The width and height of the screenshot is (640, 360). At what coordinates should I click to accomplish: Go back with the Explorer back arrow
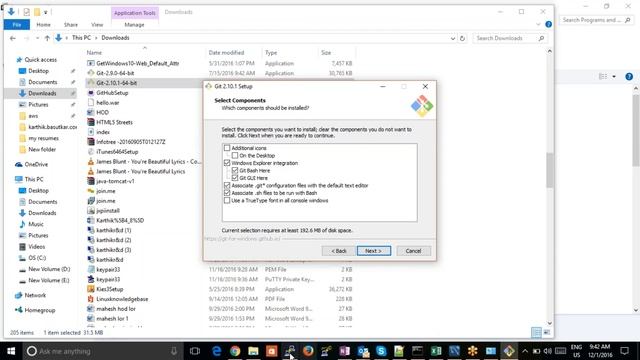[13, 38]
